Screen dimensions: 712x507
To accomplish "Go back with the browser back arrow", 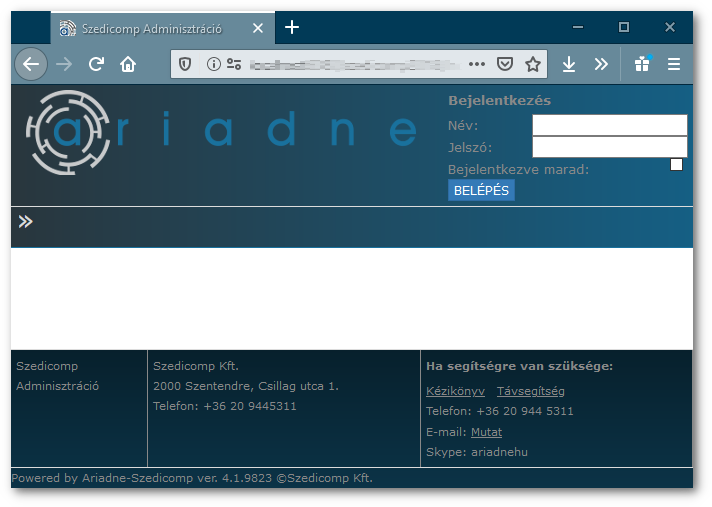I will [31, 64].
